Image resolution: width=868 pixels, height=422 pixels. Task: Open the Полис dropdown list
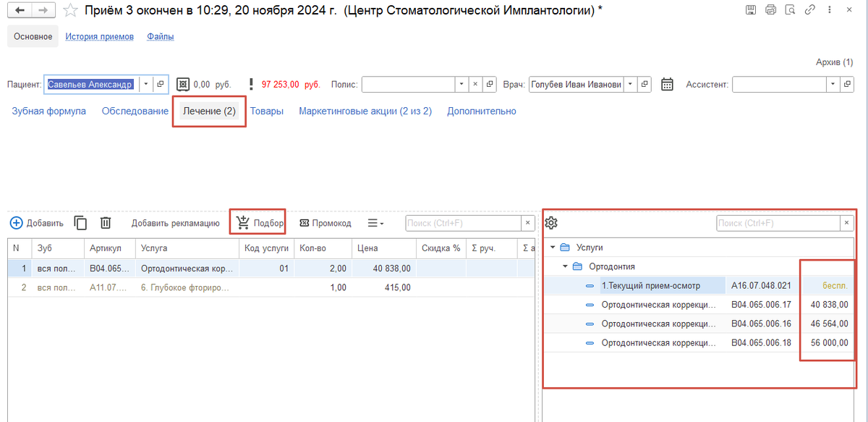(461, 84)
